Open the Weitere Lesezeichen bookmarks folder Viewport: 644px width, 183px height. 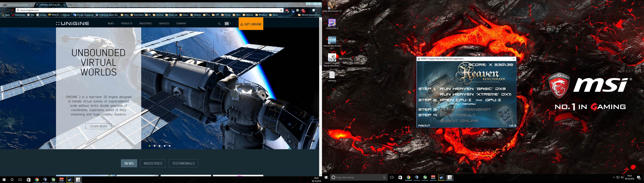(x=309, y=15)
